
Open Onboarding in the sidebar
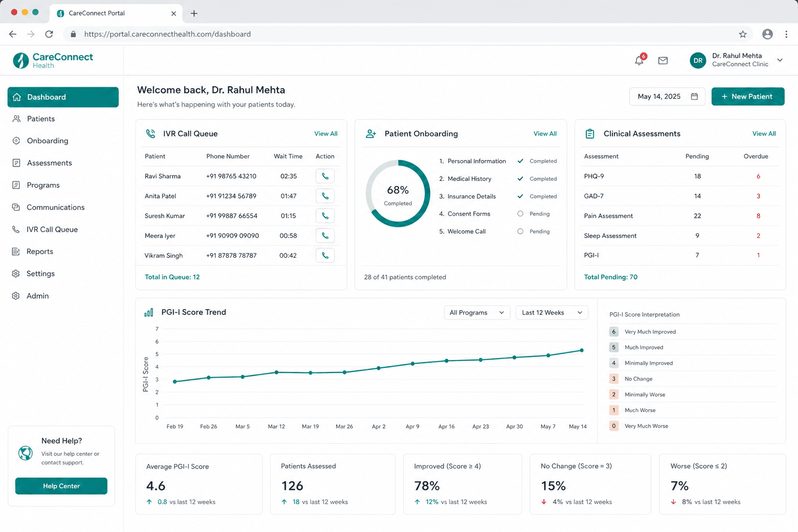[63, 141]
